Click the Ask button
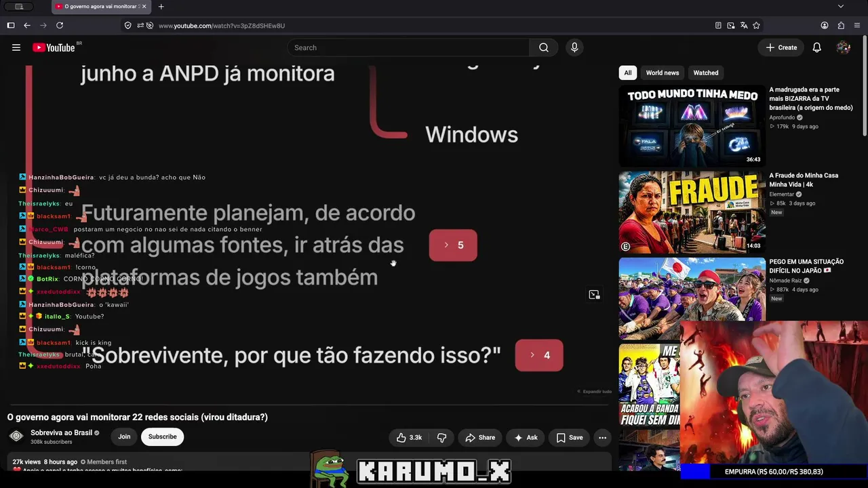Image resolution: width=868 pixels, height=488 pixels. tap(526, 438)
